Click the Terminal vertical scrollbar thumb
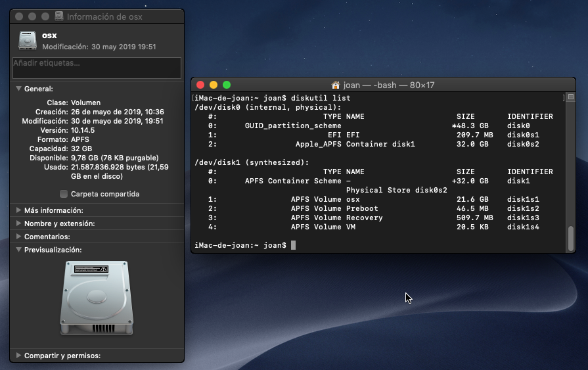 click(x=571, y=239)
